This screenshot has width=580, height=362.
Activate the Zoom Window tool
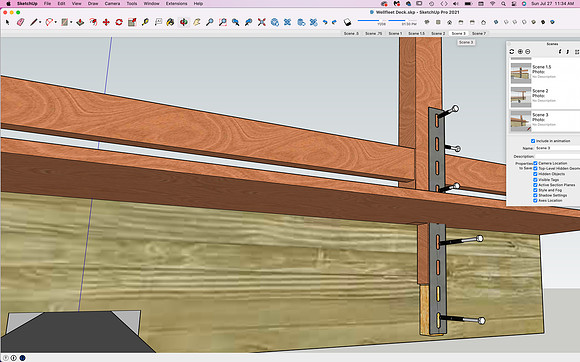point(223,23)
